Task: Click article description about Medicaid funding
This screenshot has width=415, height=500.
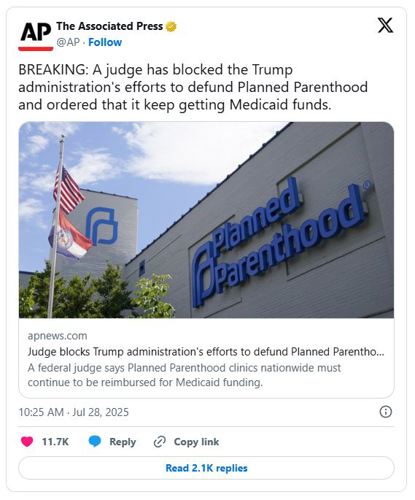Action: click(x=184, y=375)
